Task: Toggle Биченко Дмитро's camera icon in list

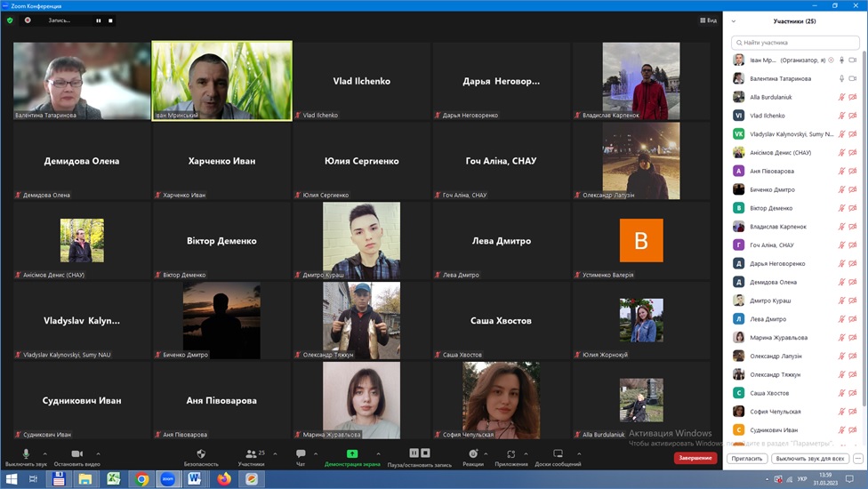Action: click(x=853, y=189)
